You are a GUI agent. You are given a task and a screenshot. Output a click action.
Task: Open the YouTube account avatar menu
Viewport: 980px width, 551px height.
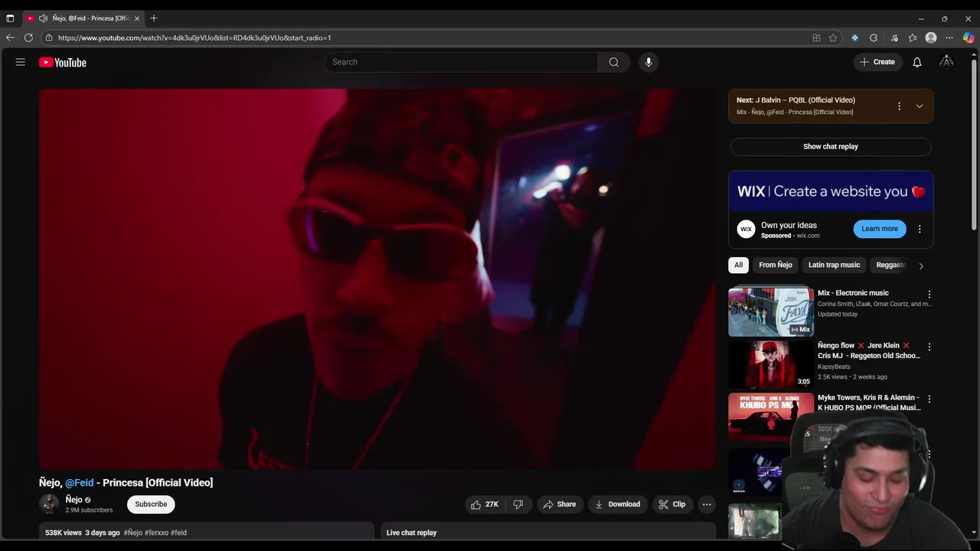coord(946,62)
